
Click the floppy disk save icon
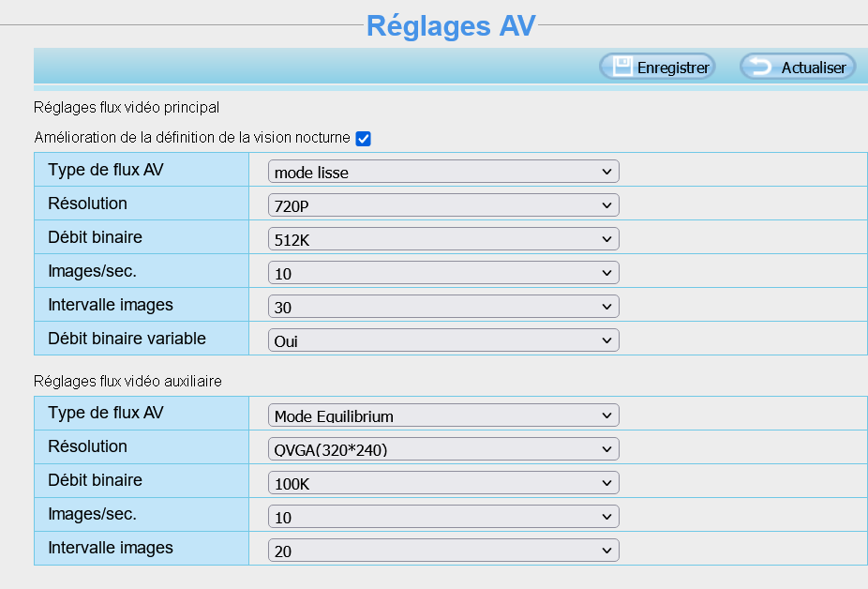click(x=622, y=67)
